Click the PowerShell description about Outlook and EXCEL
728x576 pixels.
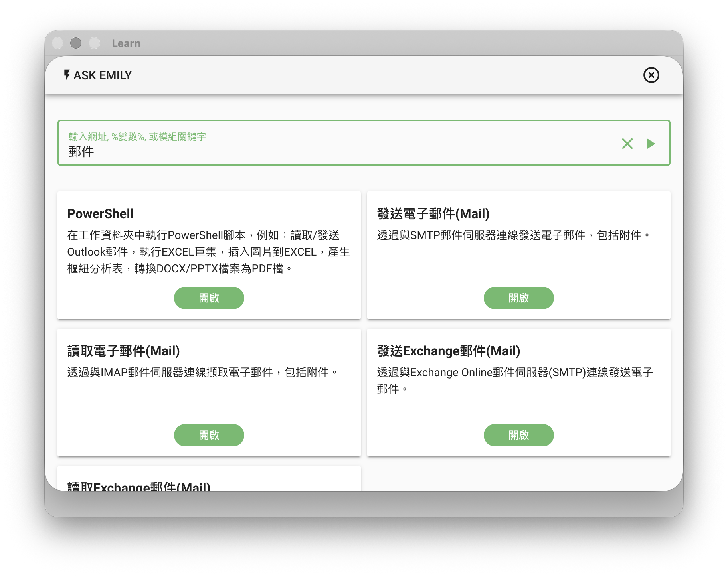(208, 252)
